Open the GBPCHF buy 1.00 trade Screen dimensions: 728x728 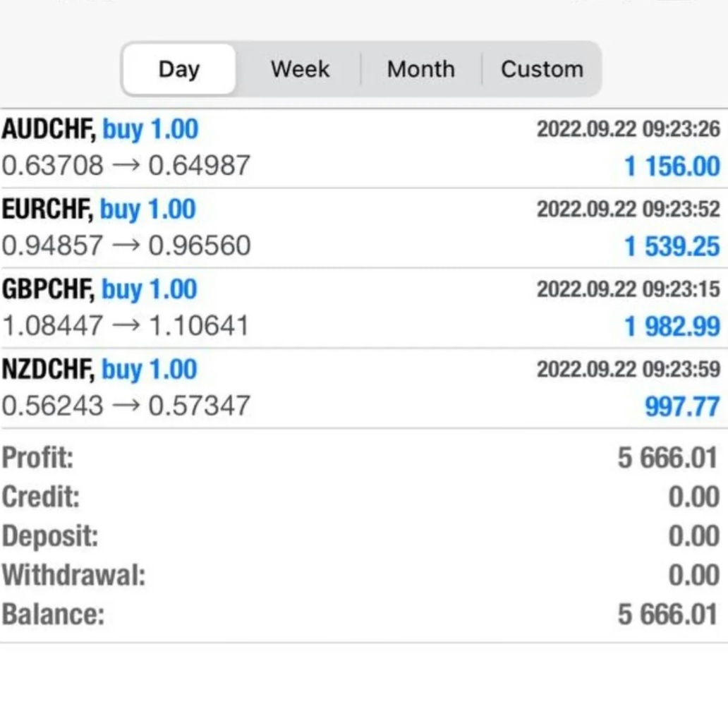point(99,289)
